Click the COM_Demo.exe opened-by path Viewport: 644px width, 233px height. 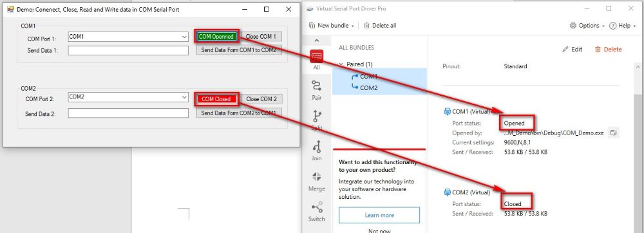point(554,133)
